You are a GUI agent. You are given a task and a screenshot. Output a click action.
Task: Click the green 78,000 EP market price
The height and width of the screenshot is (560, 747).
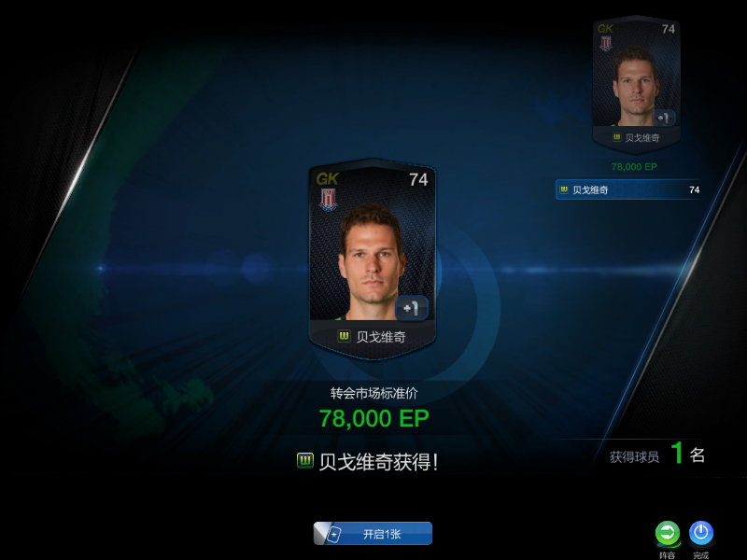(374, 418)
